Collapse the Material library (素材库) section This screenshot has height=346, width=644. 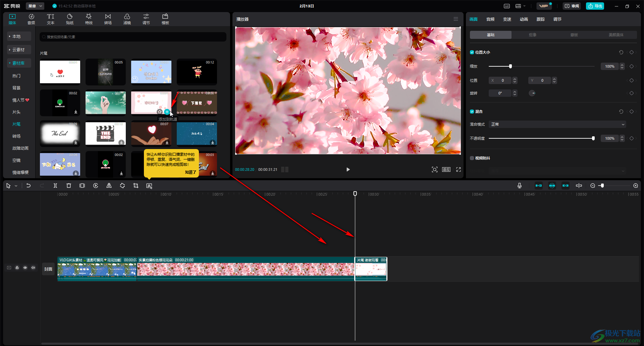pyautogui.click(x=19, y=63)
